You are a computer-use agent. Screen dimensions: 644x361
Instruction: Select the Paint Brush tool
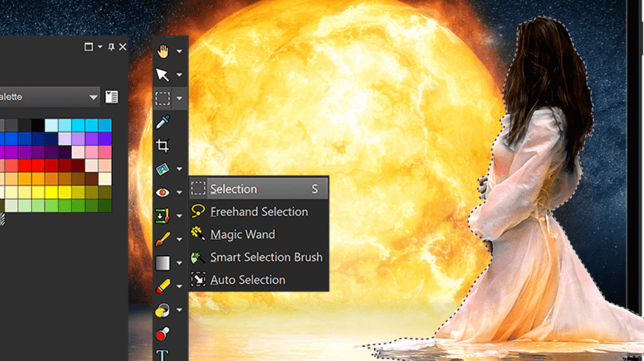(x=163, y=239)
